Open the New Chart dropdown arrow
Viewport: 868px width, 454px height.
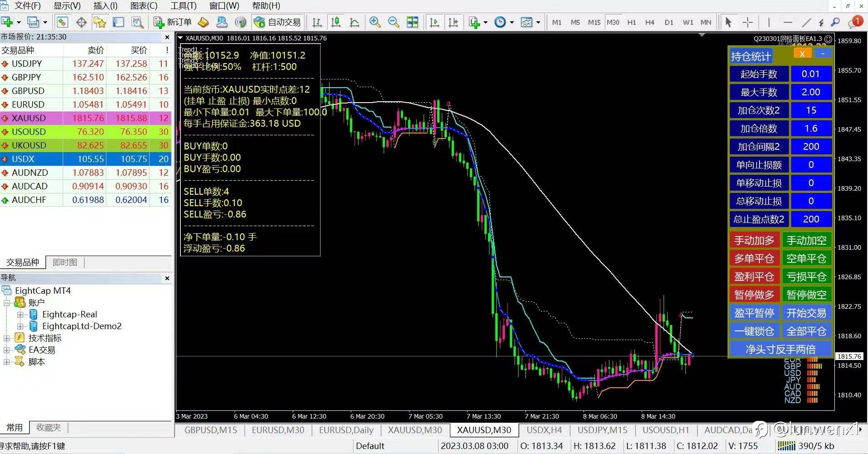click(19, 22)
